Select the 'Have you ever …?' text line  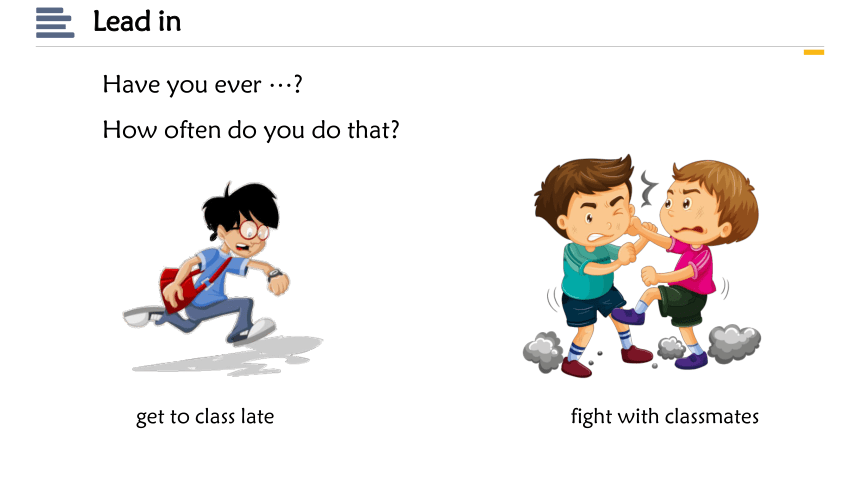pyautogui.click(x=202, y=85)
